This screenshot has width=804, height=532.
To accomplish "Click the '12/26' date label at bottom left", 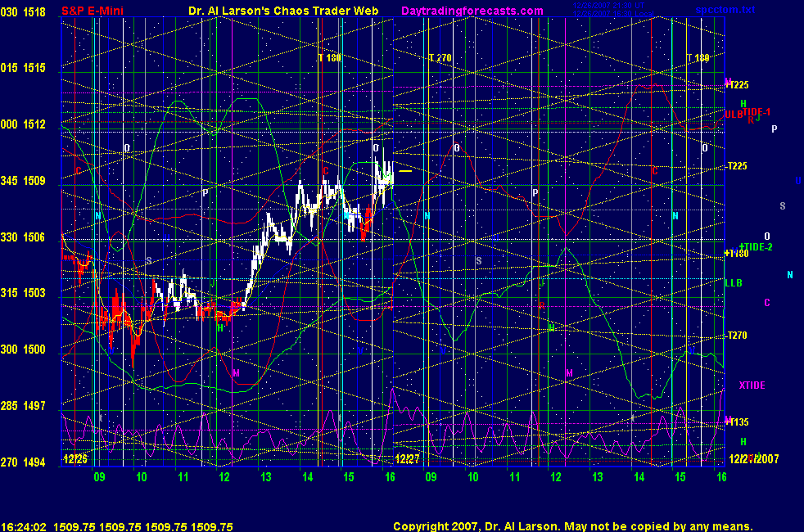I will pos(75,458).
